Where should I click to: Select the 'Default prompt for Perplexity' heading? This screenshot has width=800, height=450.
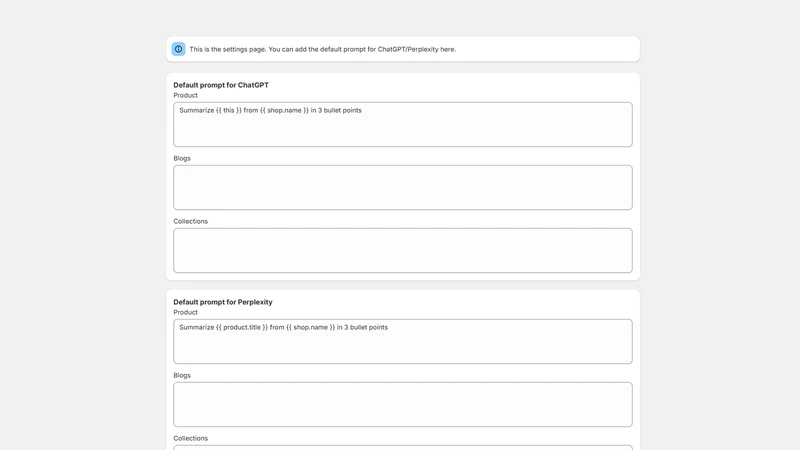tap(223, 302)
